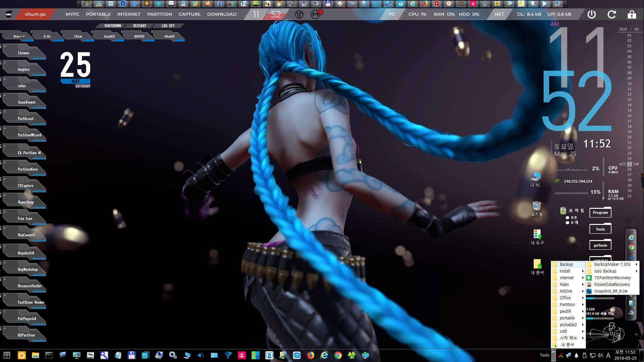Open command prompt icon on taskbar
The height and width of the screenshot is (362, 644).
point(49,355)
